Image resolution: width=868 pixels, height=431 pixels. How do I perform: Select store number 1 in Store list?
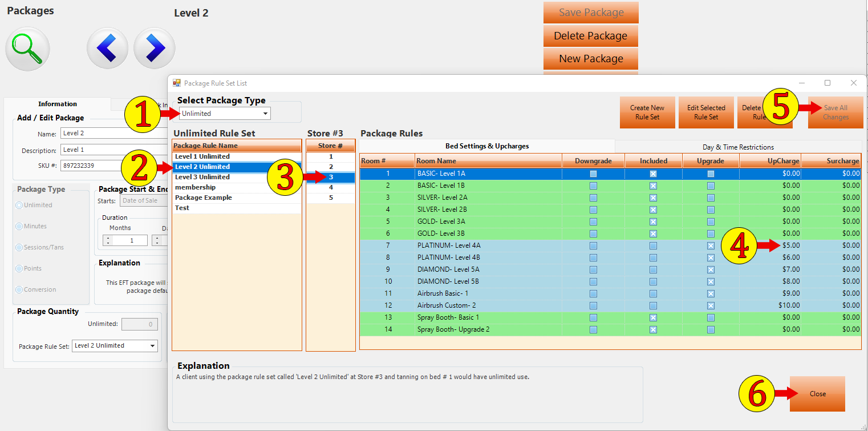coord(331,156)
